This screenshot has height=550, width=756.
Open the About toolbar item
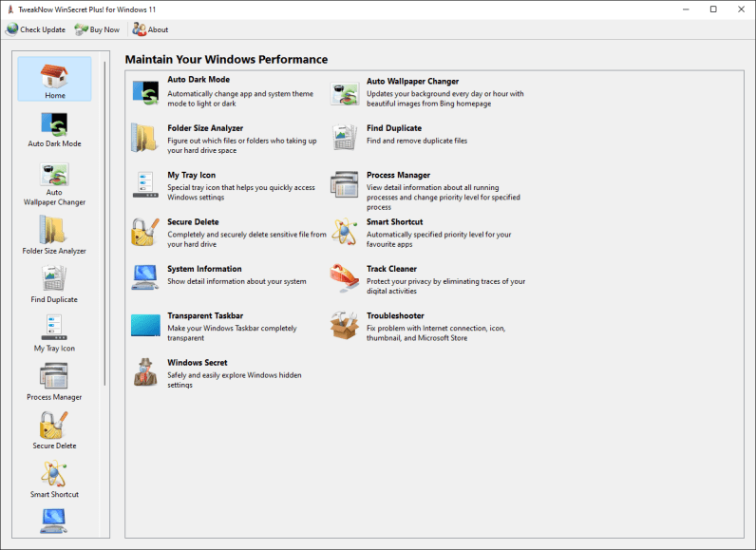coord(150,29)
